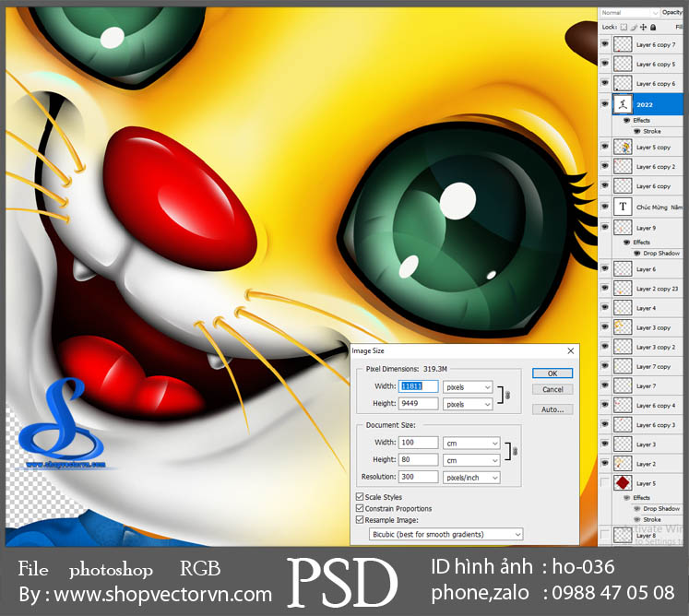Toggle visibility of the 2022 layer

(x=605, y=104)
